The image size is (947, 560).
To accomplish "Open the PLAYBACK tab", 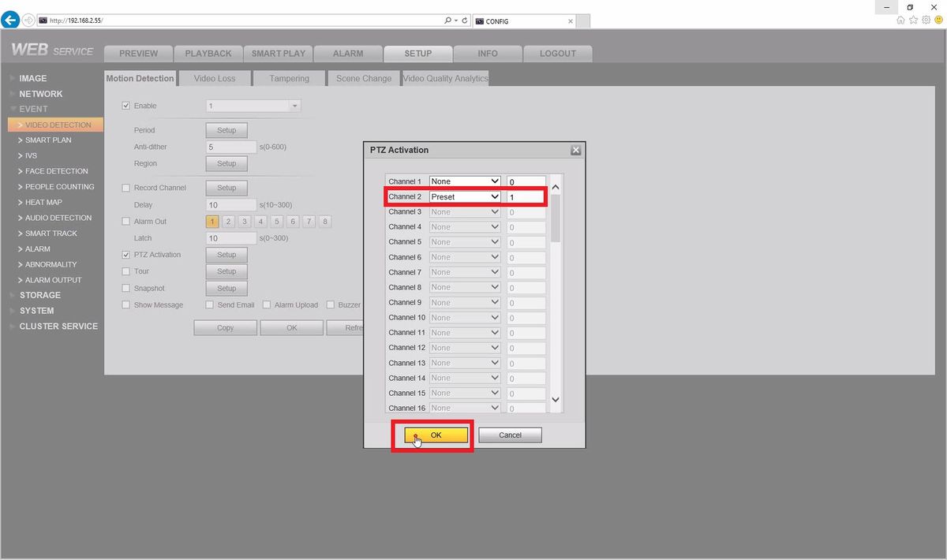I will (x=208, y=53).
